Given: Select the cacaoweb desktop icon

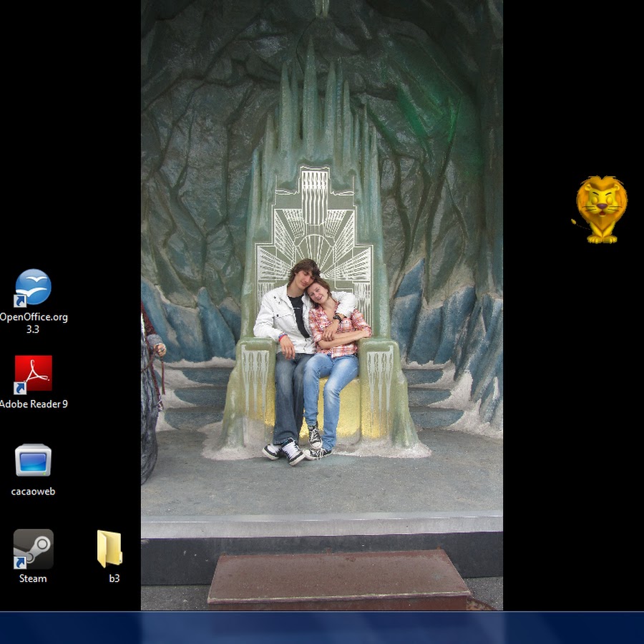Looking at the screenshot, I should (33, 460).
